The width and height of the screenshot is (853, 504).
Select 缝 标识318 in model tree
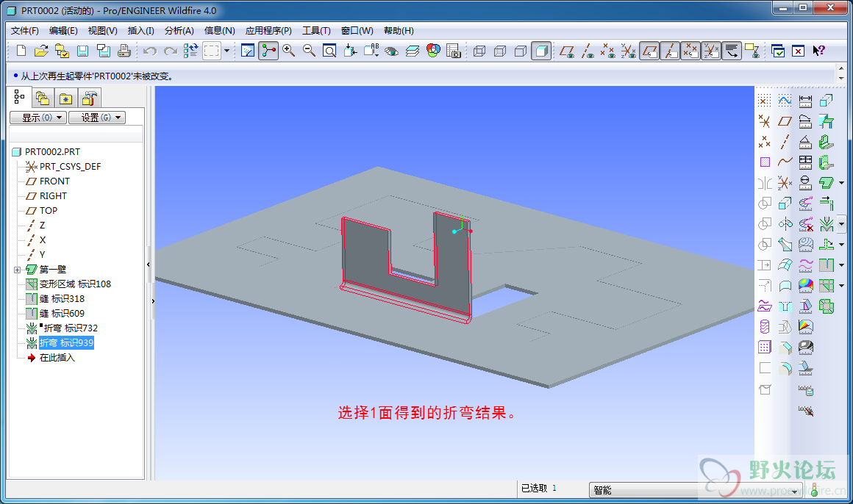(x=62, y=299)
